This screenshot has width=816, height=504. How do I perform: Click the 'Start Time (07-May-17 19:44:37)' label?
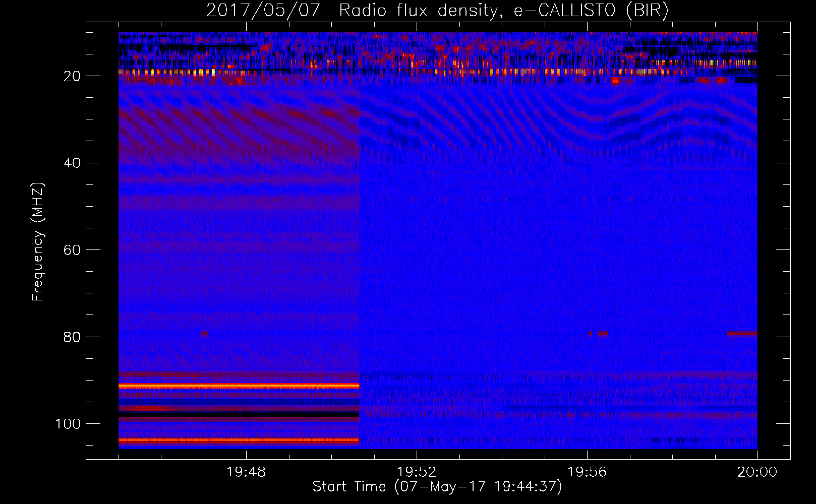437,487
